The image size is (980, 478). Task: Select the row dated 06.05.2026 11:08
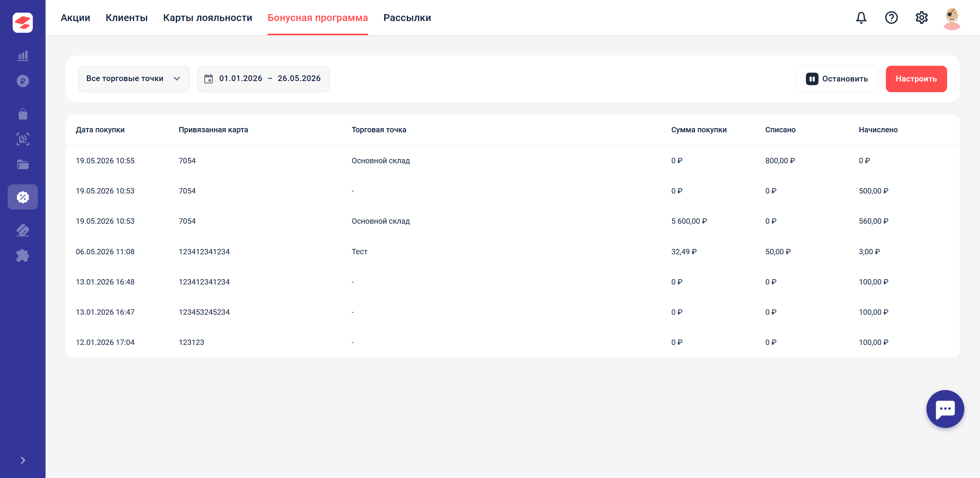pos(512,252)
